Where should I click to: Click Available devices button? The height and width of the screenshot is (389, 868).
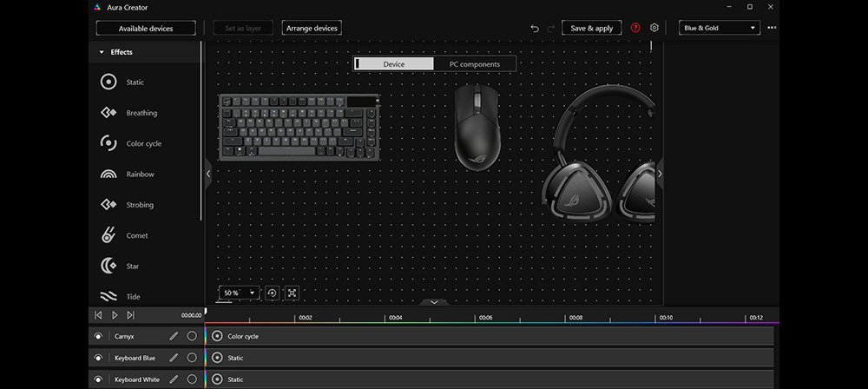tap(146, 29)
